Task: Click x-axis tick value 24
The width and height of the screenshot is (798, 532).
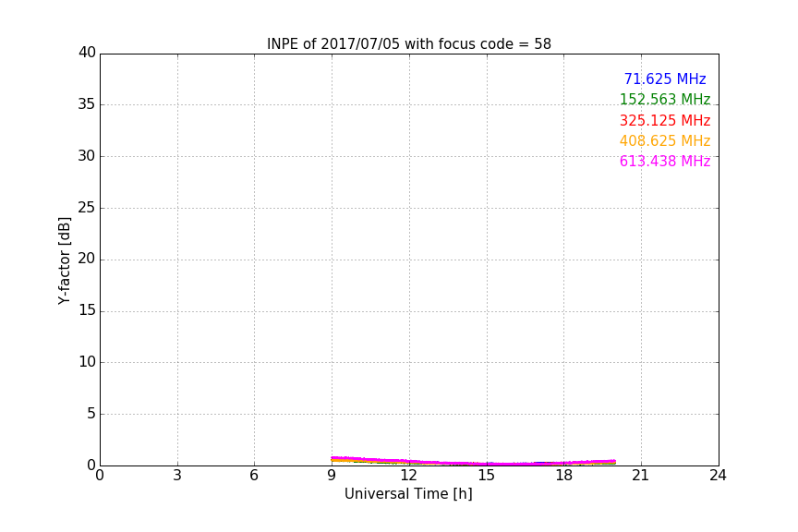Action: click(x=718, y=476)
